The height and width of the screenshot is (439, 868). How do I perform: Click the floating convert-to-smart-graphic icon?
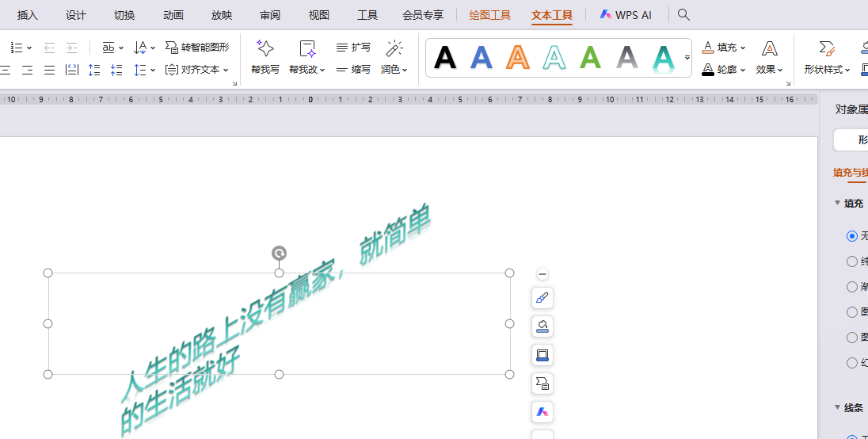pyautogui.click(x=542, y=384)
